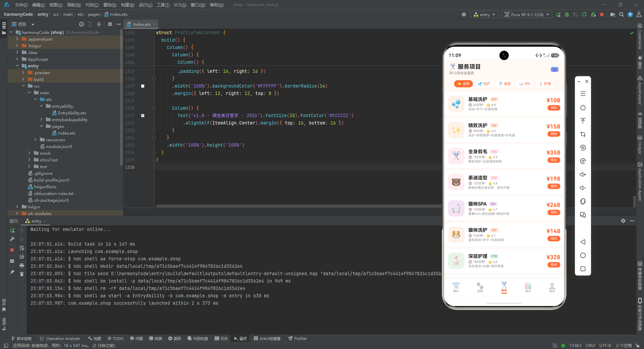Open the emulator toolbar hamburger menu

pos(583,94)
